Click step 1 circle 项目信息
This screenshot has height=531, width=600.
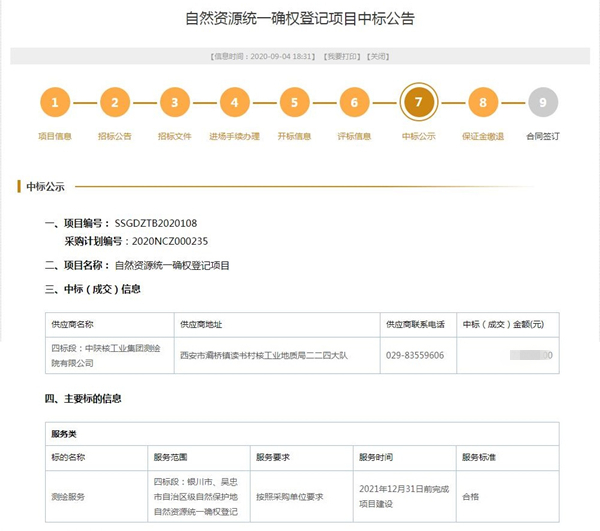pyautogui.click(x=55, y=102)
